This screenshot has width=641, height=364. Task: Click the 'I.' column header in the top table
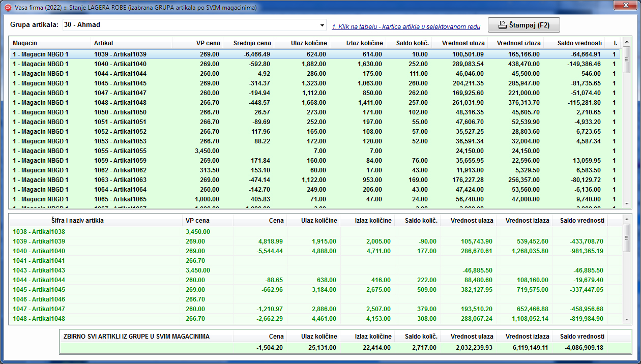[614, 43]
